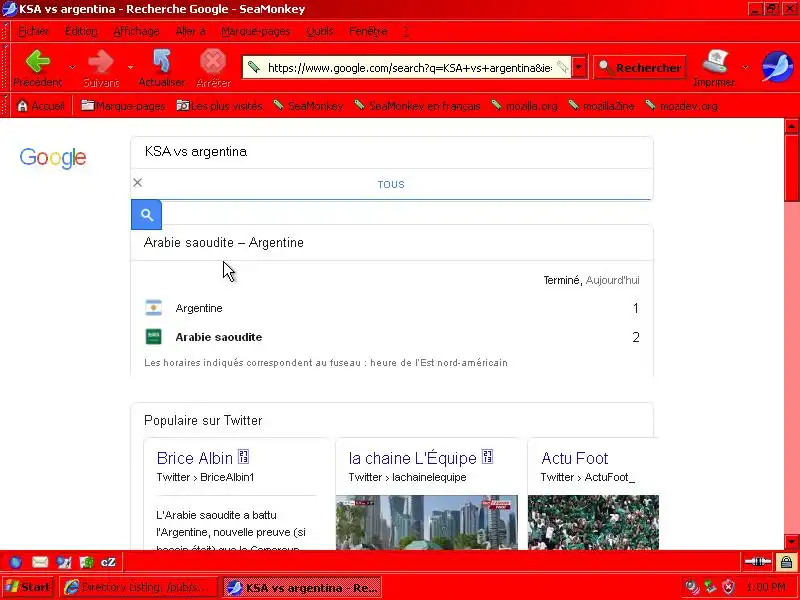Screen dimensions: 800x600
Task: Click the Google logo
Action: pos(53,158)
